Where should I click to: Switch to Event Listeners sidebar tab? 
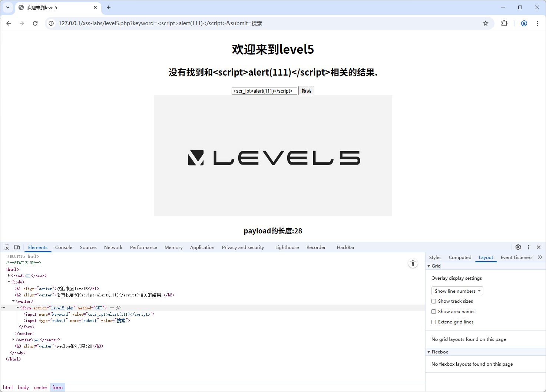point(516,258)
